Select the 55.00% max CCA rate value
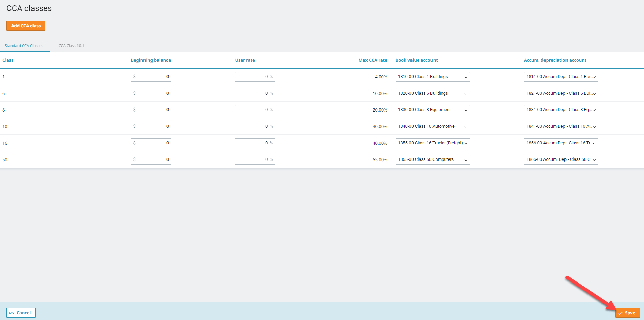This screenshot has width=644, height=320. pyautogui.click(x=380, y=160)
